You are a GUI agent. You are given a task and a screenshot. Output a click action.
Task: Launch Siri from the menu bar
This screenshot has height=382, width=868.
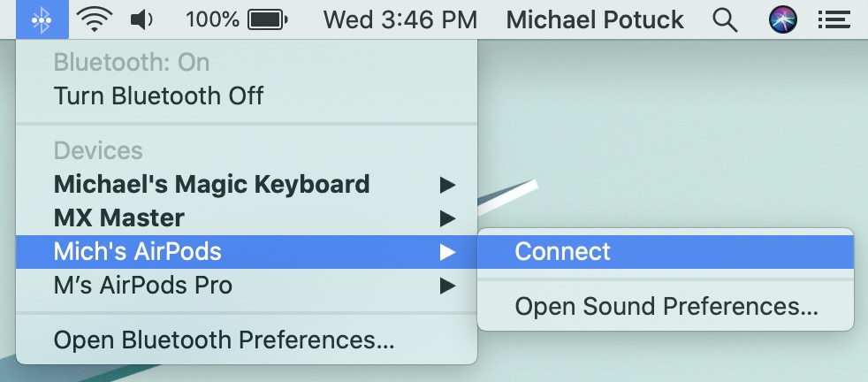pyautogui.click(x=783, y=19)
